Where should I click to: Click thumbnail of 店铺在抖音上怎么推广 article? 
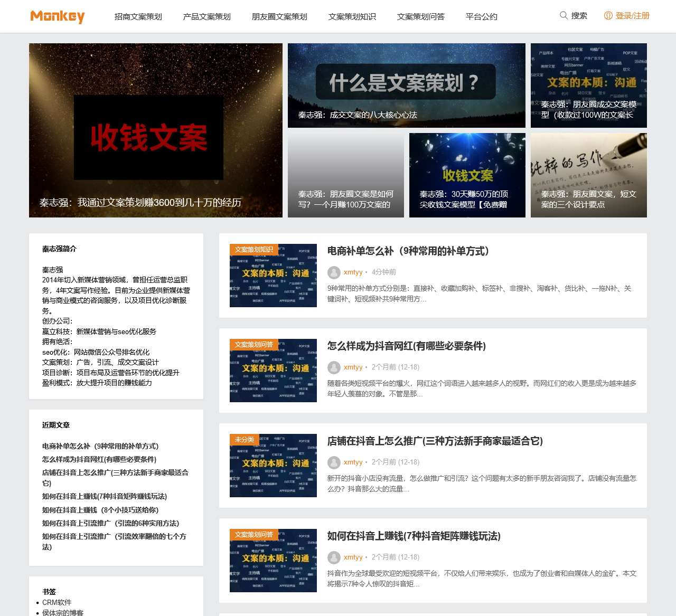273,466
